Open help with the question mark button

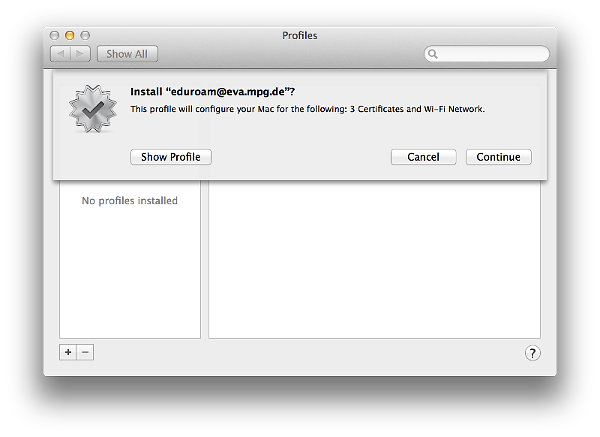532,353
